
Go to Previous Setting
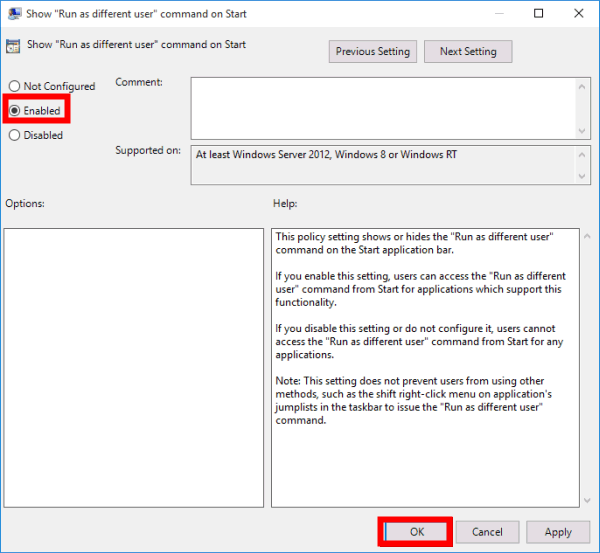[372, 51]
